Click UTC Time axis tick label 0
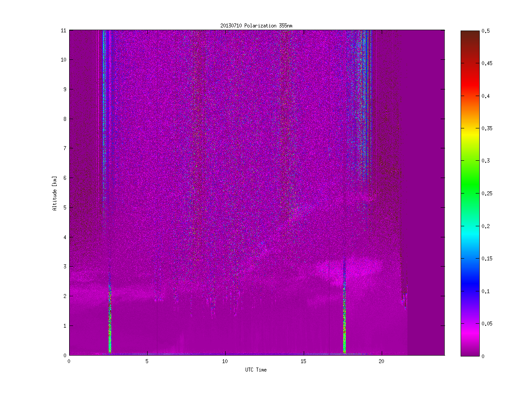 69,361
